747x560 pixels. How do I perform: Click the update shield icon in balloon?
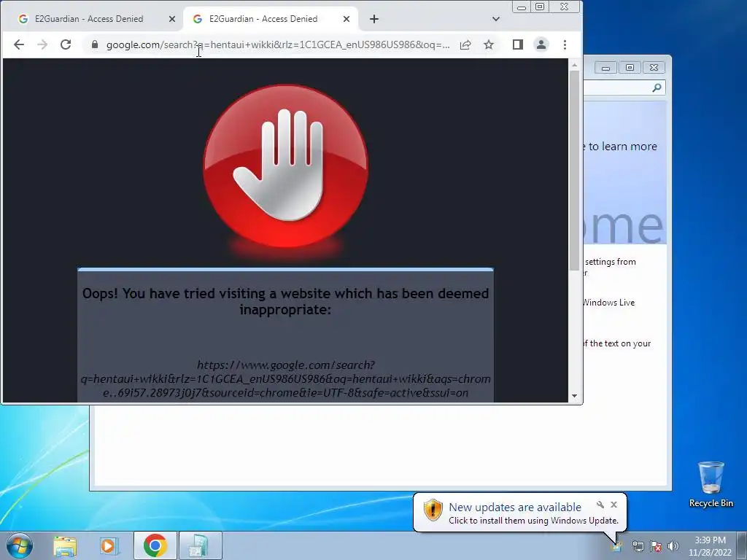point(433,510)
